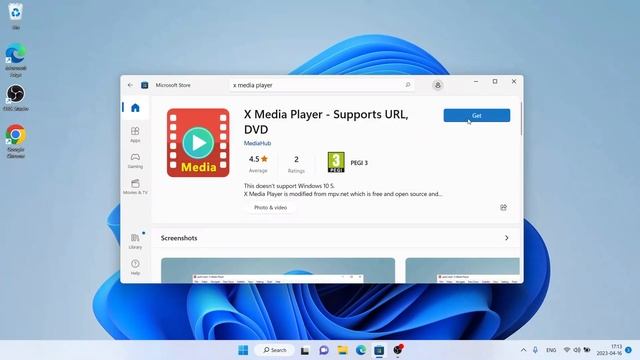Minimize the Microsoft Store window
The height and width of the screenshot is (360, 640).
476,82
